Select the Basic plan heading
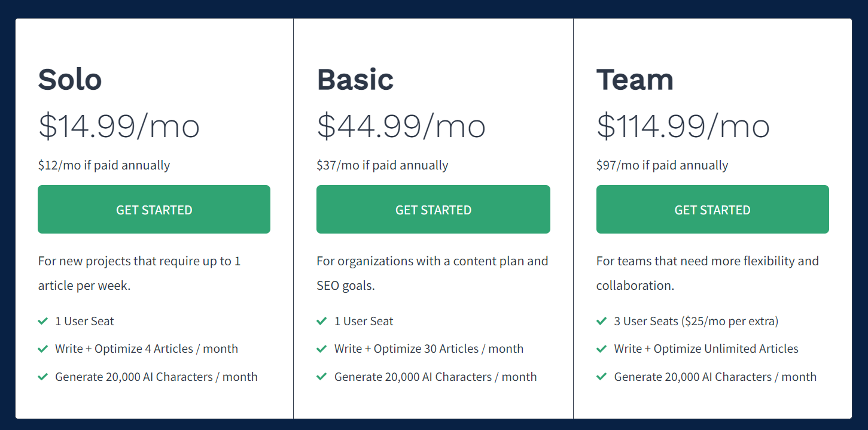Viewport: 868px width, 430px height. tap(355, 80)
